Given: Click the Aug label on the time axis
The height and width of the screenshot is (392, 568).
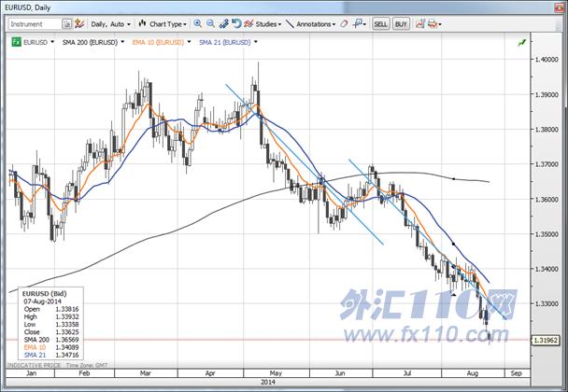Looking at the screenshot, I should pyautogui.click(x=473, y=373).
